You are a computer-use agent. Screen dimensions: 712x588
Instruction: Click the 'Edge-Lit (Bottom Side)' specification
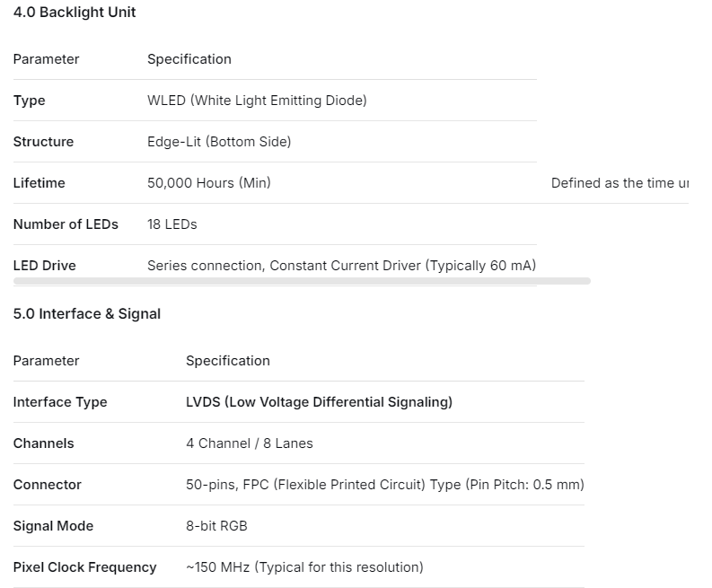click(x=219, y=142)
